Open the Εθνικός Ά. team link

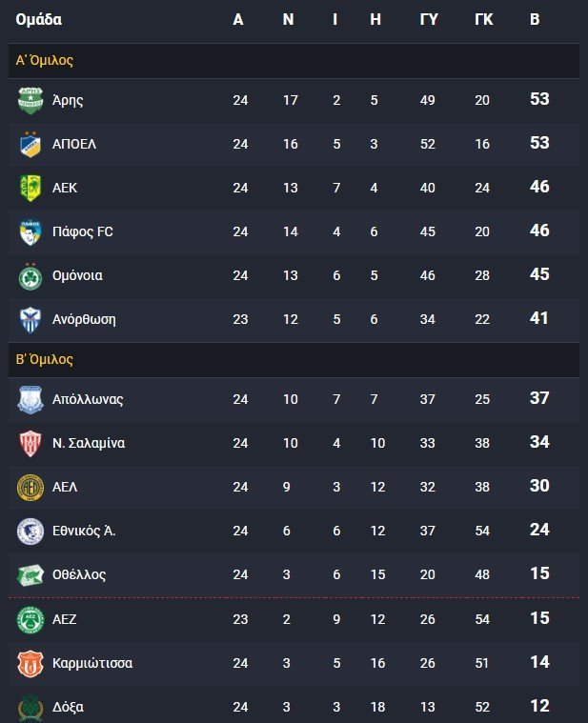(x=84, y=531)
